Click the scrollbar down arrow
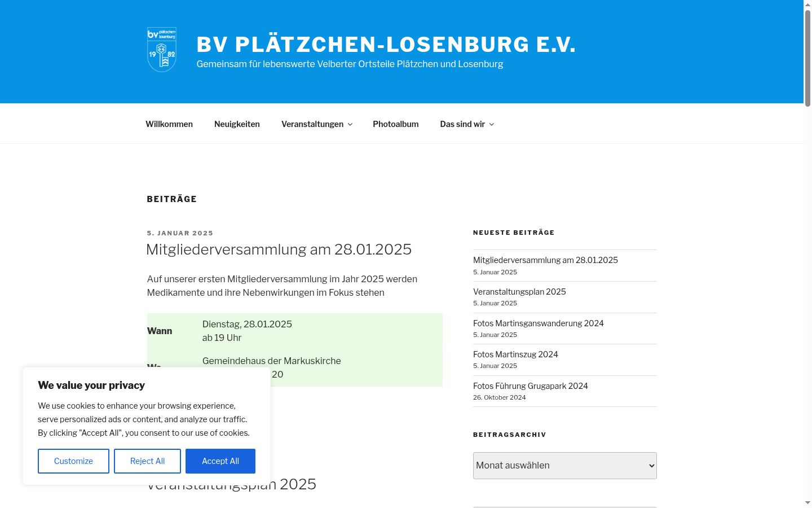 (807, 502)
